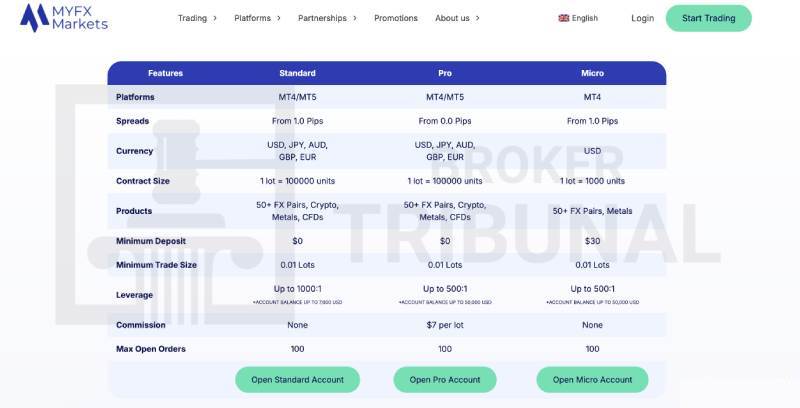The width and height of the screenshot is (800, 408).
Task: Expand the Trading chevron arrow
Action: [x=215, y=18]
